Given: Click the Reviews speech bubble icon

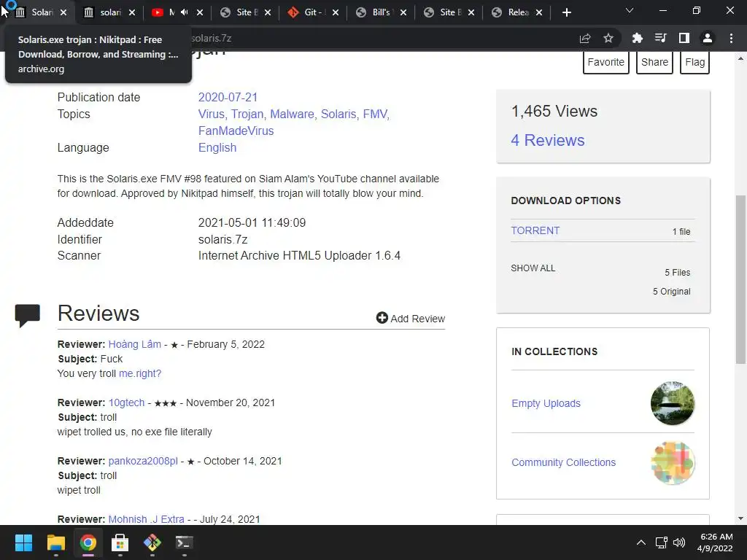Looking at the screenshot, I should click(x=27, y=315).
